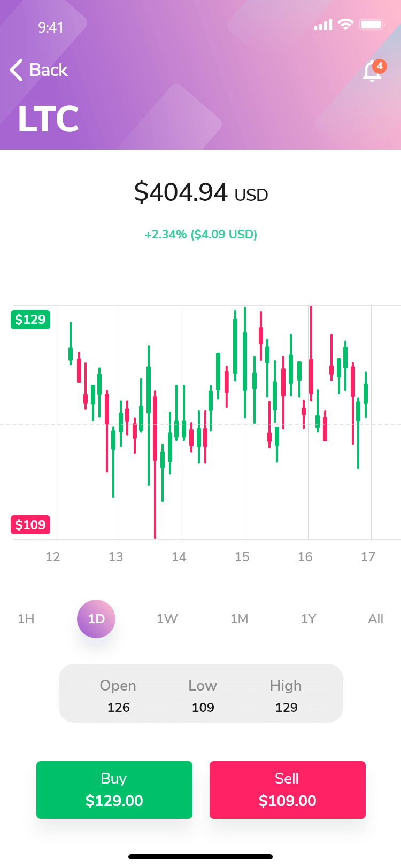Tap the 15 date axis label

click(x=242, y=557)
